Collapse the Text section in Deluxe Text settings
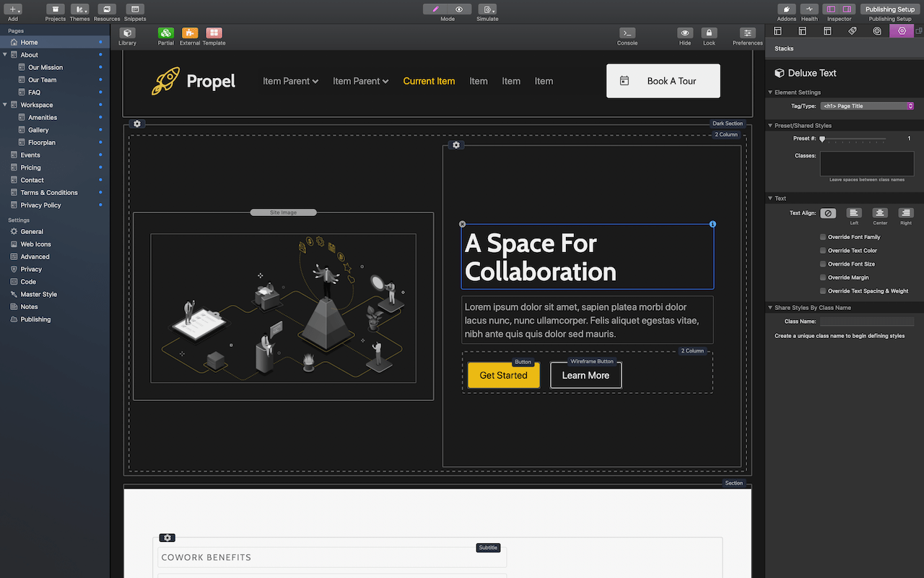 (x=770, y=198)
